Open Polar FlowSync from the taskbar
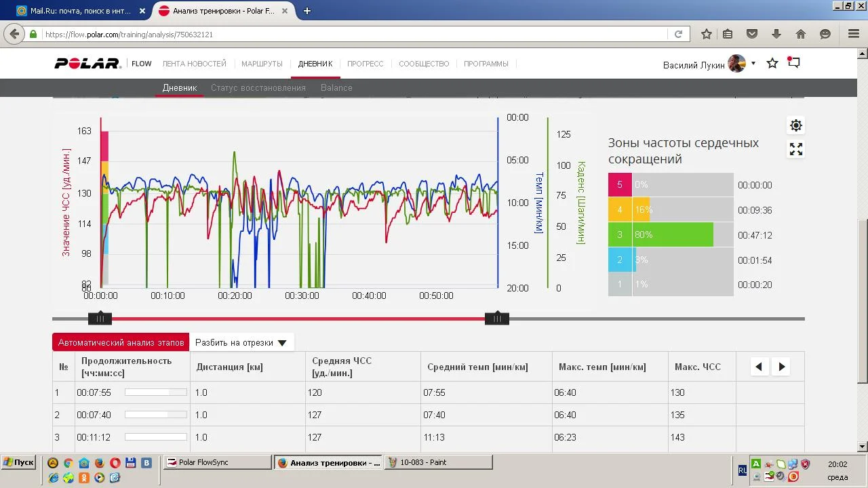This screenshot has height=488, width=868. pos(217,462)
